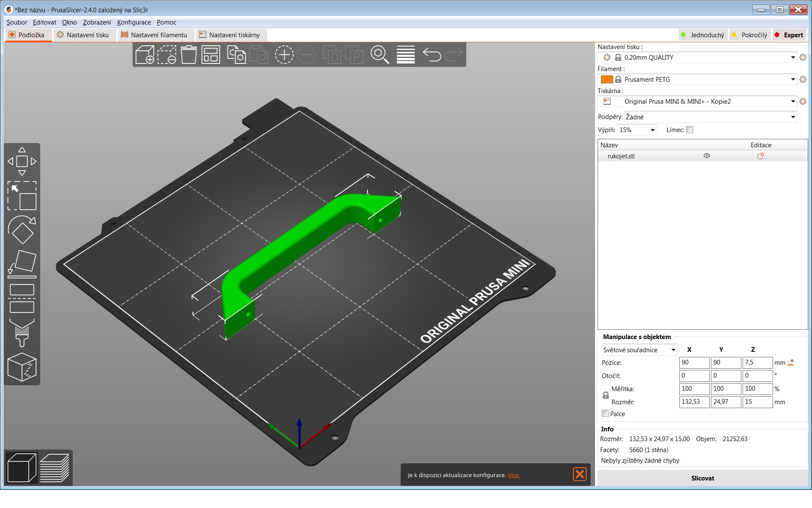Select the Scale tool in left toolbar

pyautogui.click(x=22, y=196)
